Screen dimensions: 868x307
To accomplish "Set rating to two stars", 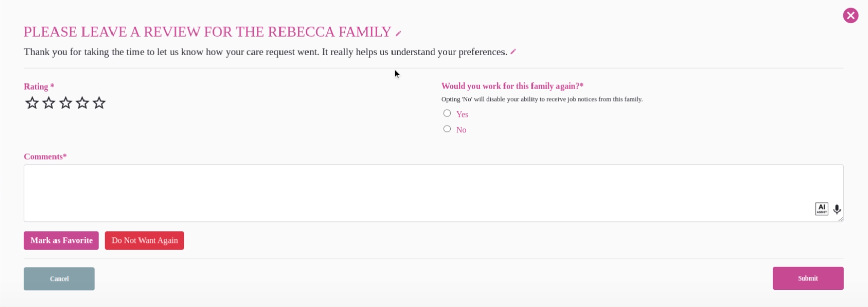I will click(x=49, y=103).
